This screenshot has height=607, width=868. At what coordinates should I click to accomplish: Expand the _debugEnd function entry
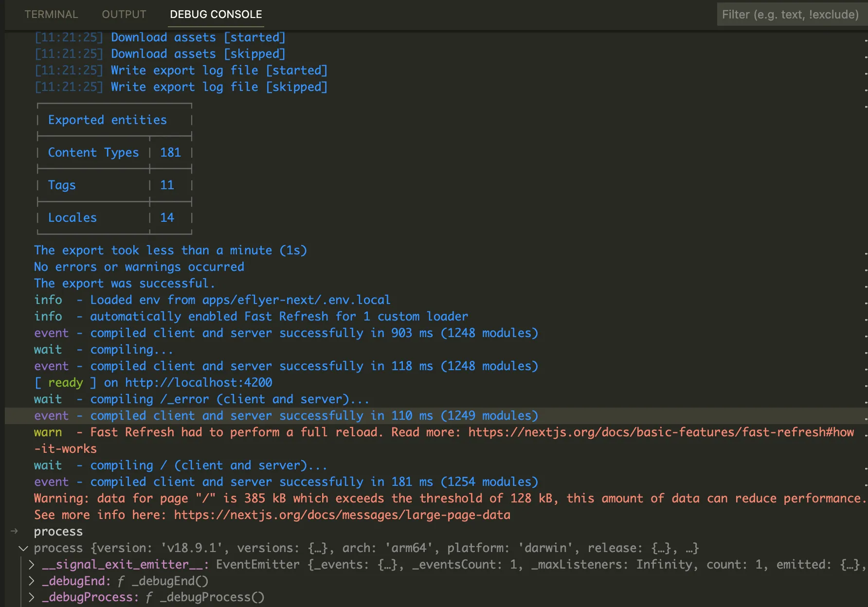coord(32,581)
